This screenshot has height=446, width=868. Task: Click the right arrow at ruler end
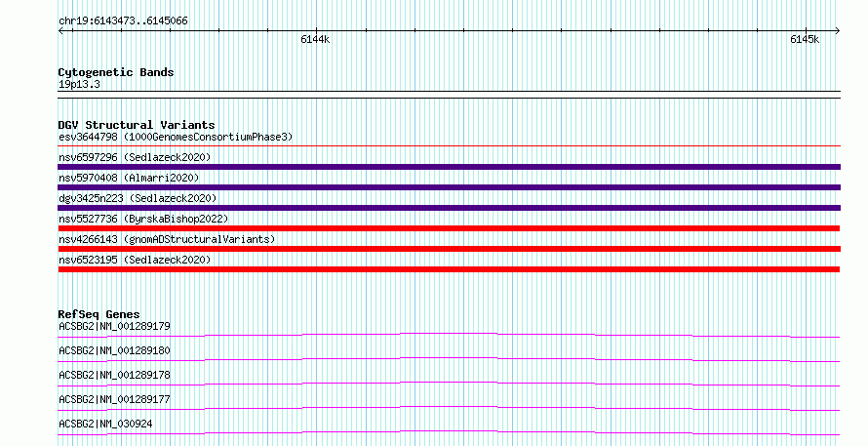point(837,31)
